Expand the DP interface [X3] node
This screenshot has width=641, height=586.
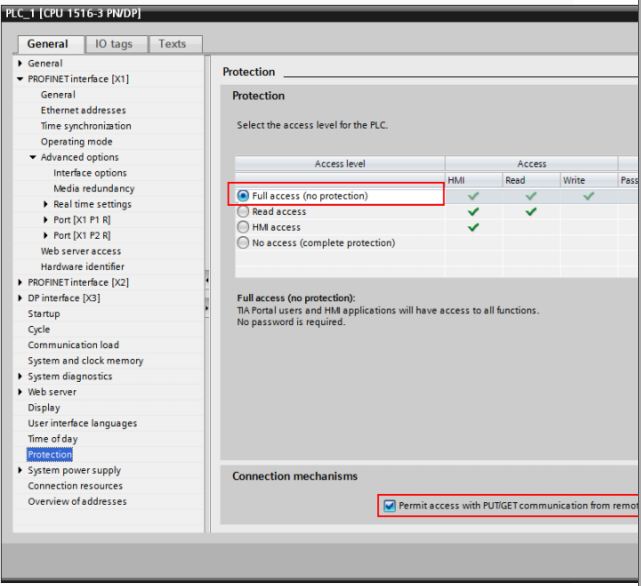pyautogui.click(x=20, y=298)
